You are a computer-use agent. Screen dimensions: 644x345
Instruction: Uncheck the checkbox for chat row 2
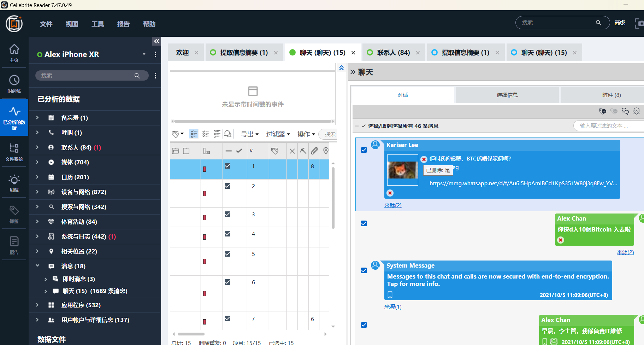pyautogui.click(x=228, y=186)
